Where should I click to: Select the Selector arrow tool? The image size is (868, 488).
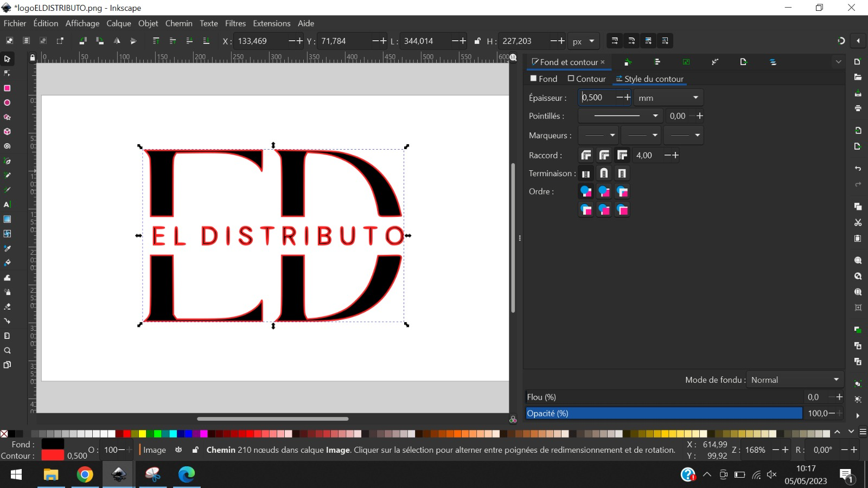pyautogui.click(x=7, y=59)
